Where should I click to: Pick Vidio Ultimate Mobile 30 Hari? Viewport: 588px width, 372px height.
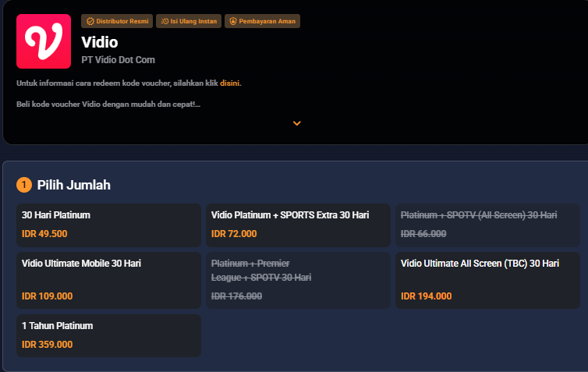(x=108, y=280)
